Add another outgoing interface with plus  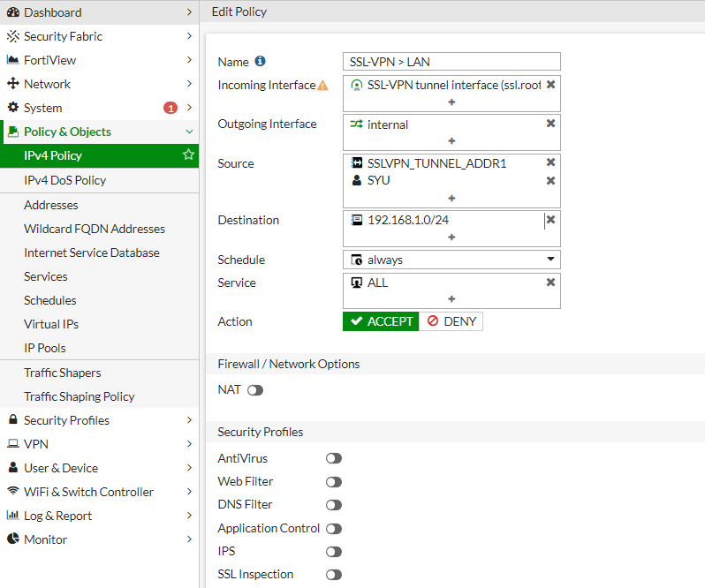point(451,141)
